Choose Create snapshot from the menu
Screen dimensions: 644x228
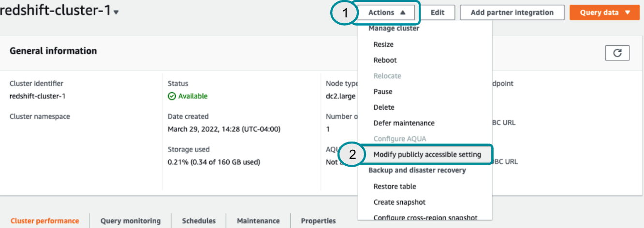pos(399,202)
